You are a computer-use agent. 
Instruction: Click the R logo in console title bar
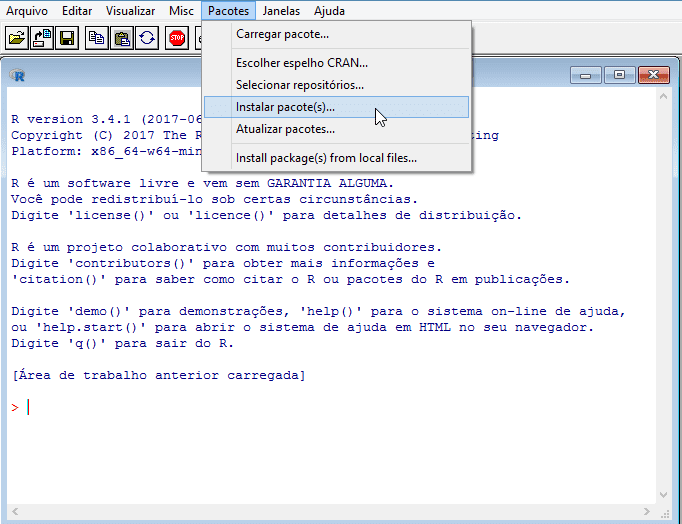pos(19,75)
